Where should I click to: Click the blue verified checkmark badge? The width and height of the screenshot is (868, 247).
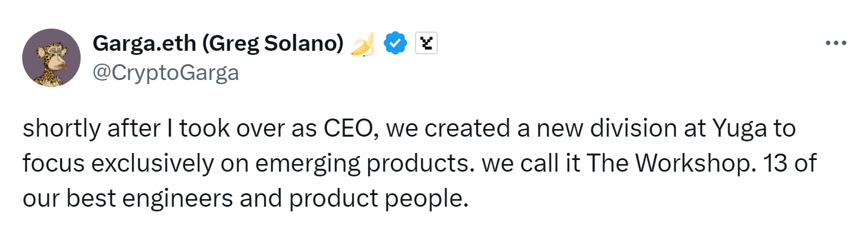click(x=396, y=44)
